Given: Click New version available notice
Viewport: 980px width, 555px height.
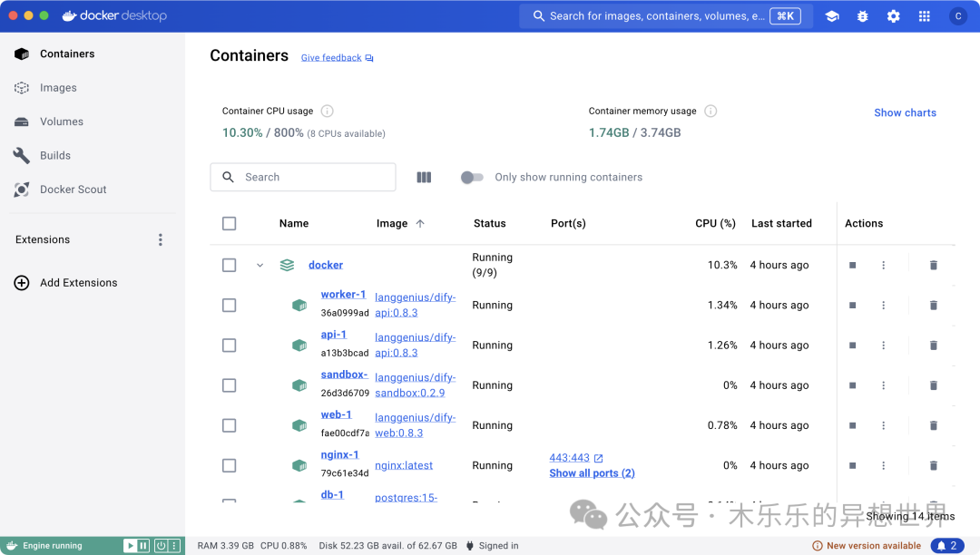Looking at the screenshot, I should pyautogui.click(x=867, y=546).
